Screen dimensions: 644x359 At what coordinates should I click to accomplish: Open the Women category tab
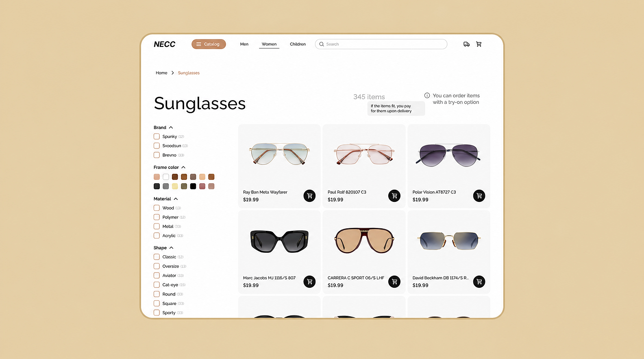click(269, 44)
